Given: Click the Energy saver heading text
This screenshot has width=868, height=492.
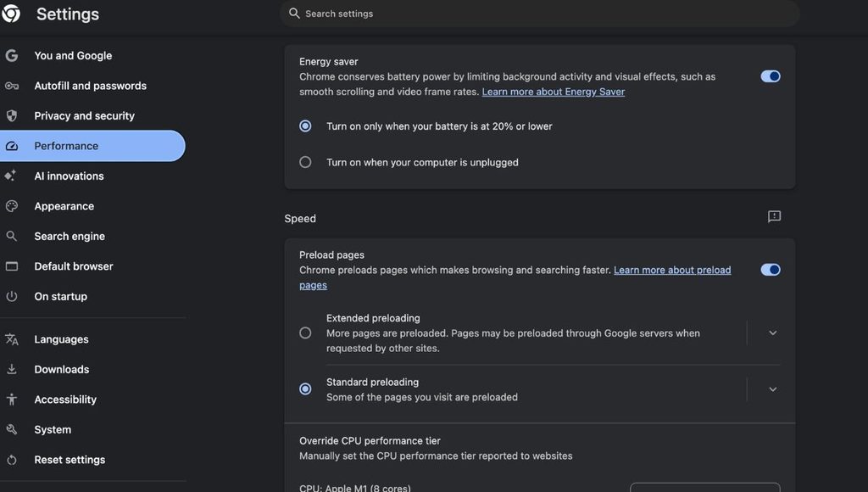Looking at the screenshot, I should click(329, 61).
